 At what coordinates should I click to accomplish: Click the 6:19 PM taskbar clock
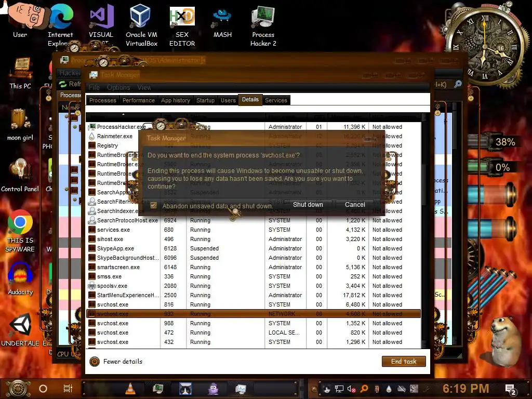[x=465, y=389]
